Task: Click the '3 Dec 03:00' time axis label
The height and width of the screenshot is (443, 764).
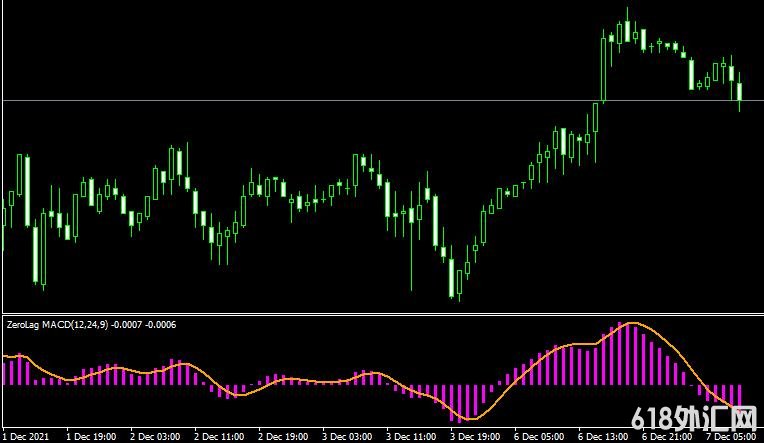Action: (347, 437)
